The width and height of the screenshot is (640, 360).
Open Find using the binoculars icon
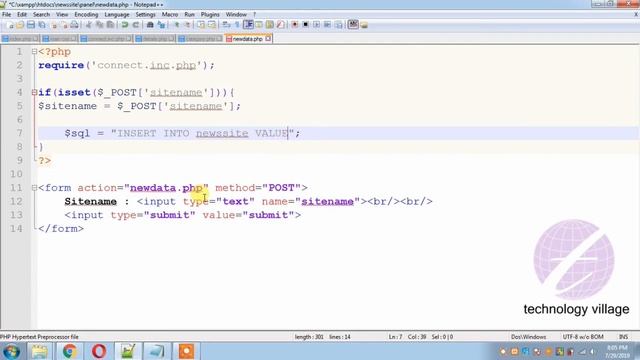(x=150, y=25)
